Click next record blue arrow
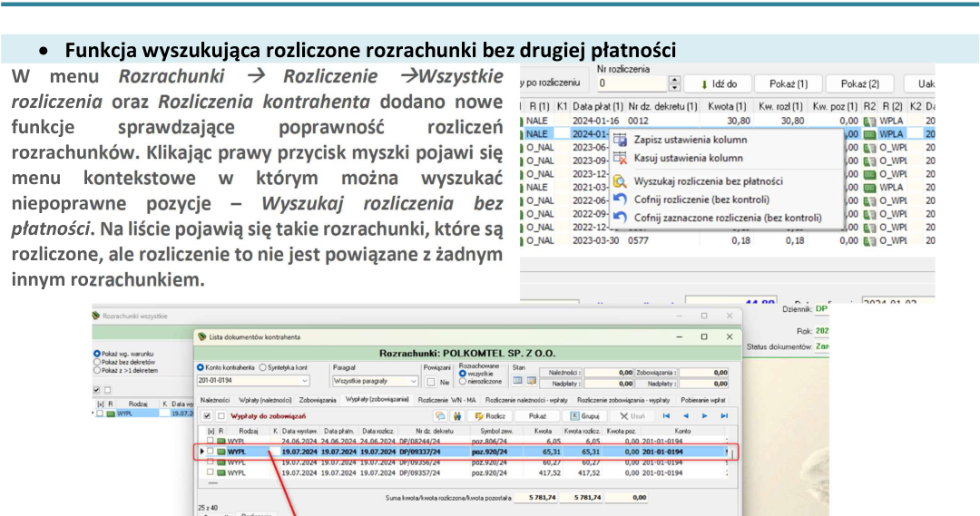The width and height of the screenshot is (980, 516). pos(705,416)
